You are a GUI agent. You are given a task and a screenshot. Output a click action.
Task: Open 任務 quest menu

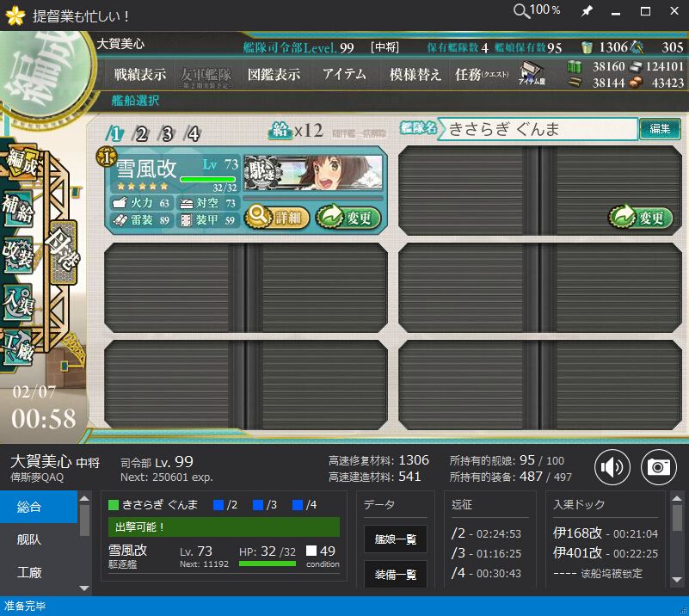click(482, 74)
